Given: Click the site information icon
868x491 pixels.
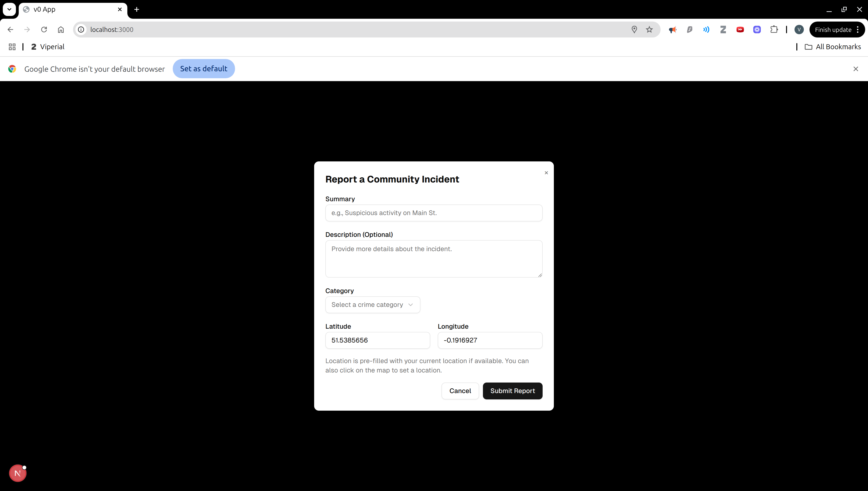Looking at the screenshot, I should (81, 30).
